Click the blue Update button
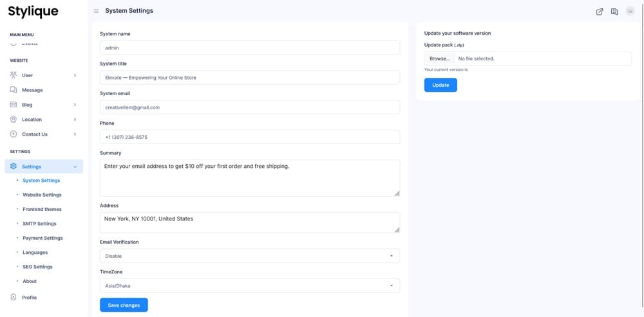The image size is (644, 317). [440, 85]
